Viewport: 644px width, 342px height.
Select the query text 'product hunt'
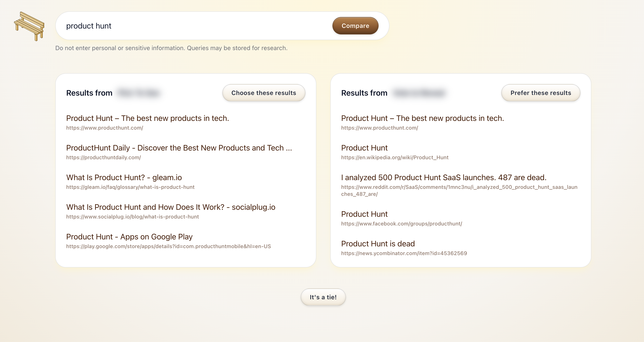89,25
